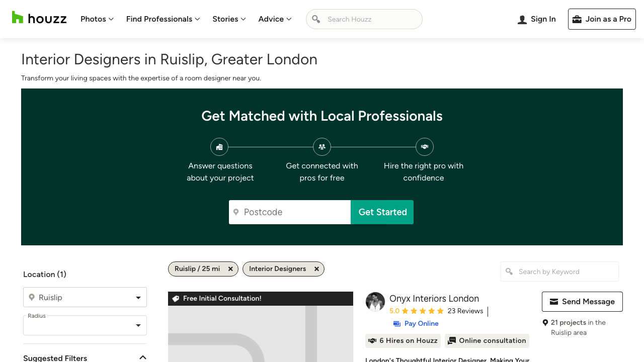Click the Get Started button

click(x=382, y=212)
